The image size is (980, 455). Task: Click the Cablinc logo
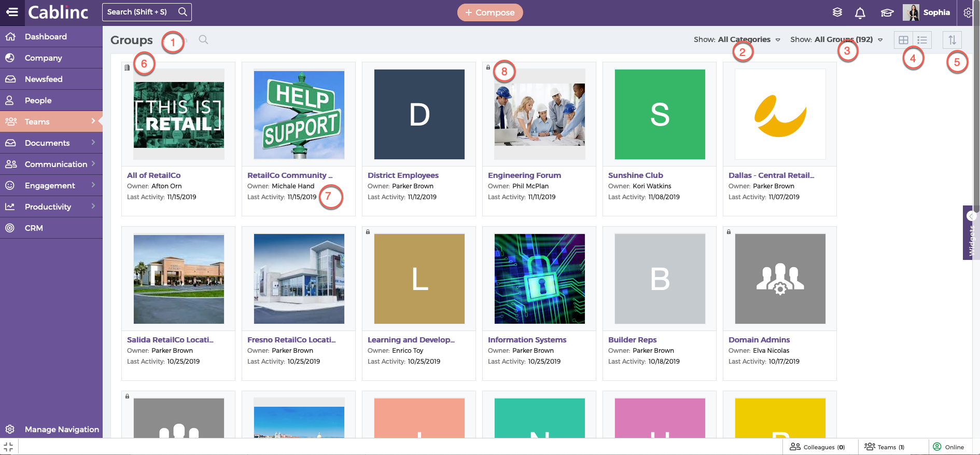[x=58, y=12]
